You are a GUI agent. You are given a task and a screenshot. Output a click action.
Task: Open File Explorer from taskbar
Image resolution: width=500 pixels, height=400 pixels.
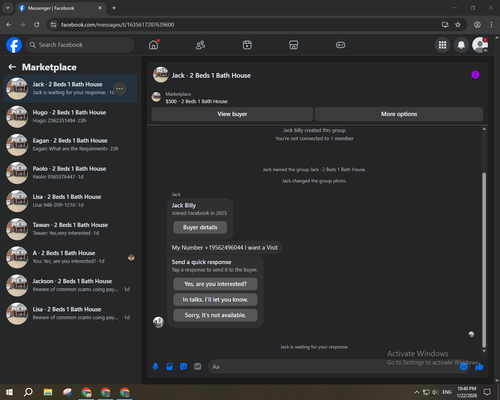coord(48,392)
